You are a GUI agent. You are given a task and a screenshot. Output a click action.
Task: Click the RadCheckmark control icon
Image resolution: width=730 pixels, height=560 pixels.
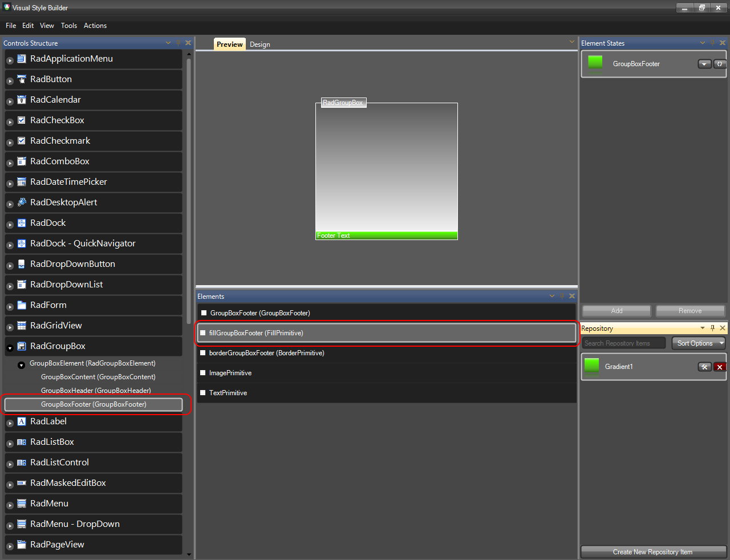(x=22, y=141)
